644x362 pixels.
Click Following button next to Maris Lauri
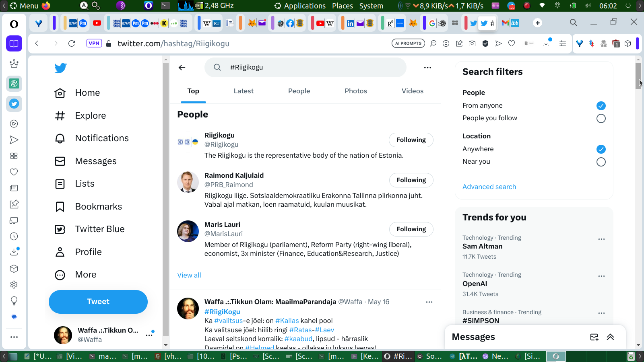click(411, 229)
